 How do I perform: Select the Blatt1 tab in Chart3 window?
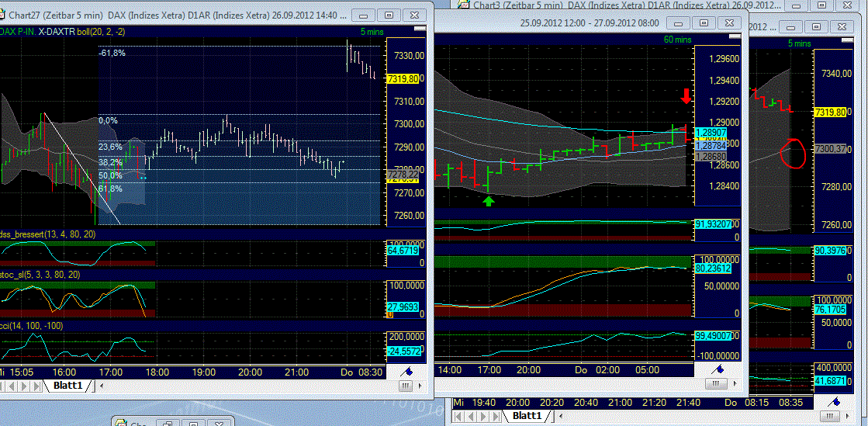point(527,415)
